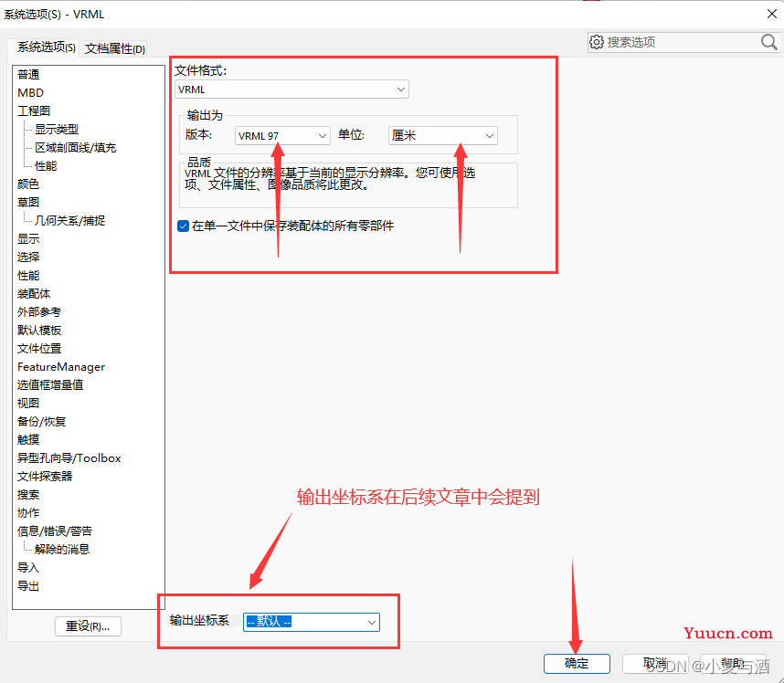Select 文件探索器 in the options tree
Viewport: 784px width, 683px height.
(x=45, y=477)
